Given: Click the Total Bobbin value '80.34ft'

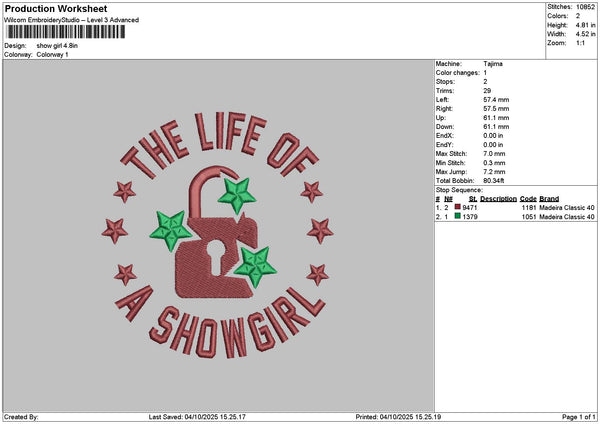Looking at the screenshot, I should tap(494, 181).
